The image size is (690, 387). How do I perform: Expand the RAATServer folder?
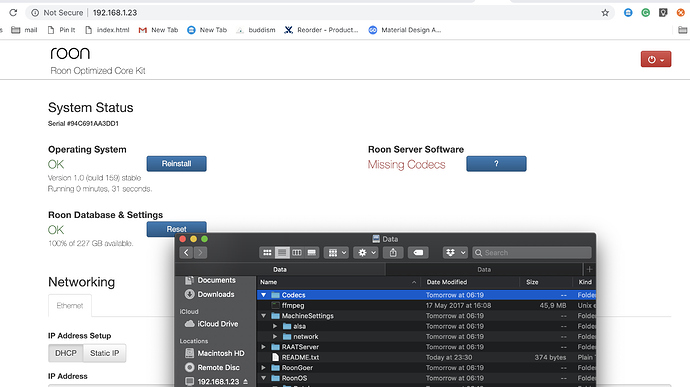pyautogui.click(x=264, y=347)
